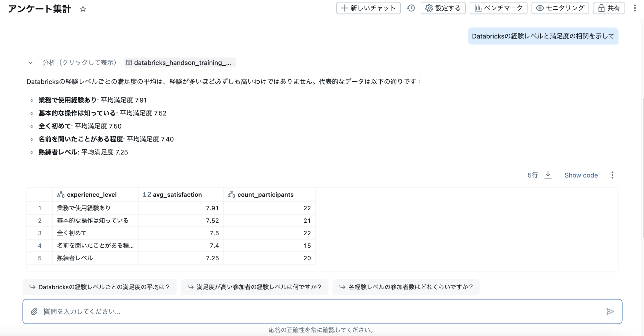The width and height of the screenshot is (644, 336).
Task: Click the gear icon in the 設定する button
Action: 429,8
